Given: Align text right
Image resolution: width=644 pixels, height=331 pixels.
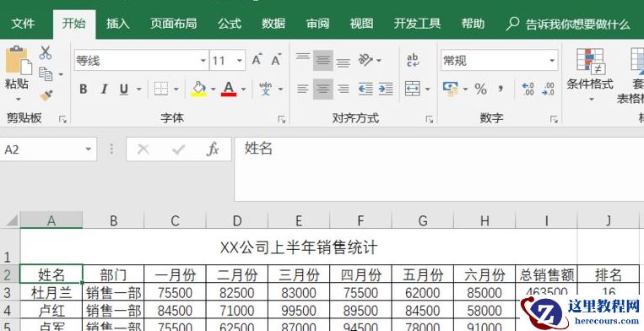Looking at the screenshot, I should (x=344, y=89).
